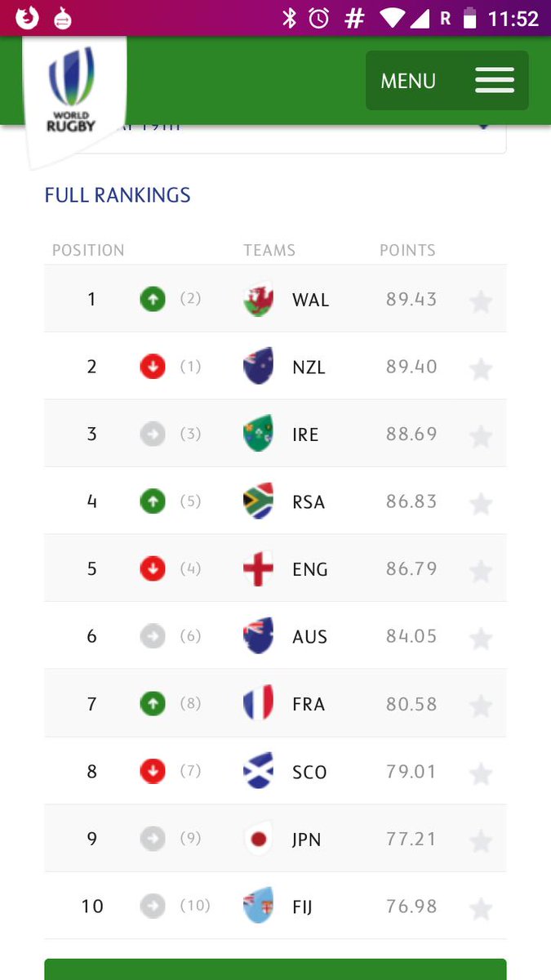Expand the date selector dropdown arrow
The width and height of the screenshot is (551, 980).
click(483, 127)
